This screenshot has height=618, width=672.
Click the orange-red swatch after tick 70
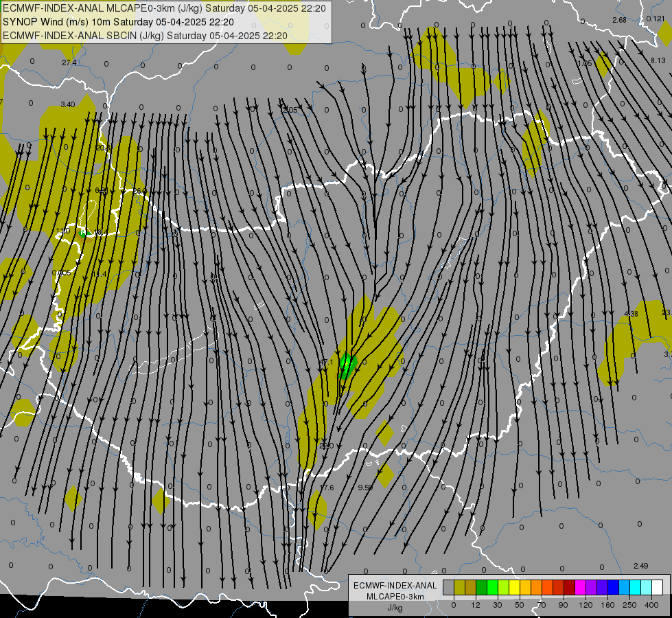pos(548,587)
